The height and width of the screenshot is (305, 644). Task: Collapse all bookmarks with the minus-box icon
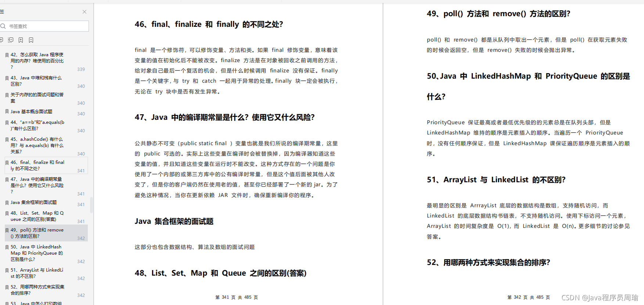(x=11, y=40)
